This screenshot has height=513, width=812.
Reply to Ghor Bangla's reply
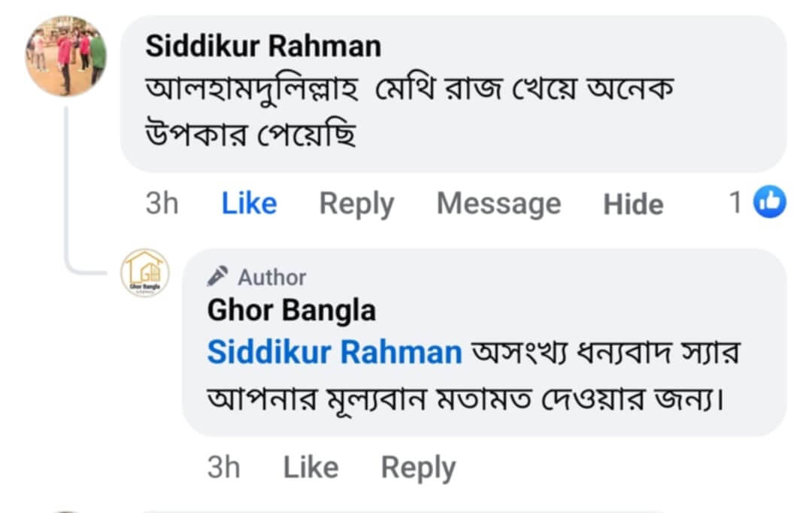pos(418,468)
